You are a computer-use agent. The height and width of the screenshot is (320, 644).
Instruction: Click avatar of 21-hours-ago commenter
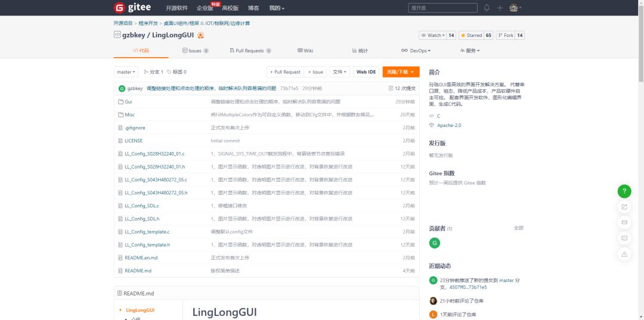click(434, 301)
